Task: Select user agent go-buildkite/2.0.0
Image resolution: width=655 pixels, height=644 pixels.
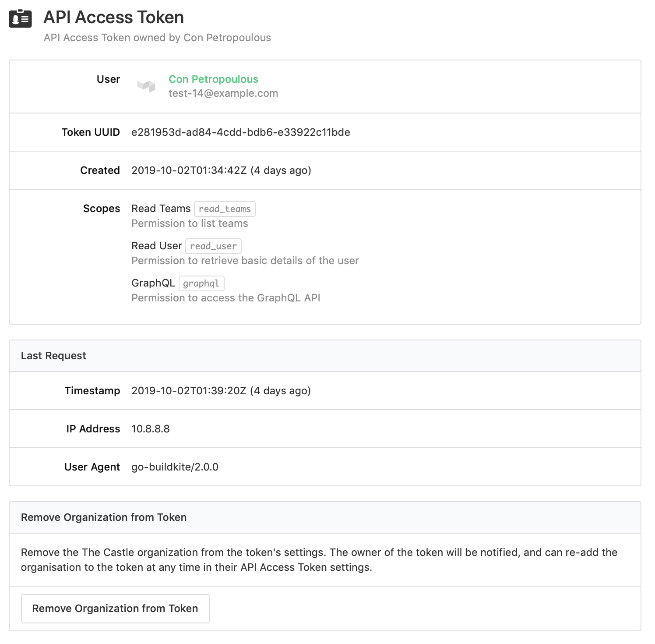Action: [x=175, y=467]
